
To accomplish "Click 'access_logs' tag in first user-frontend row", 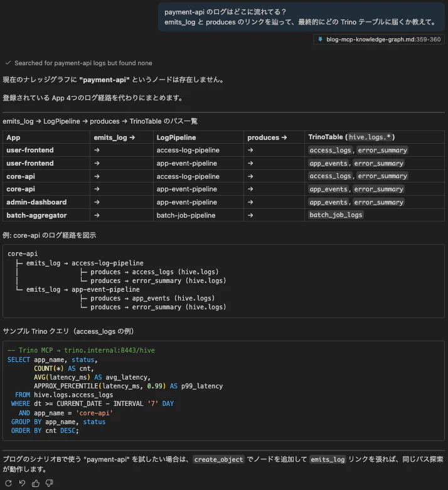I will point(330,151).
